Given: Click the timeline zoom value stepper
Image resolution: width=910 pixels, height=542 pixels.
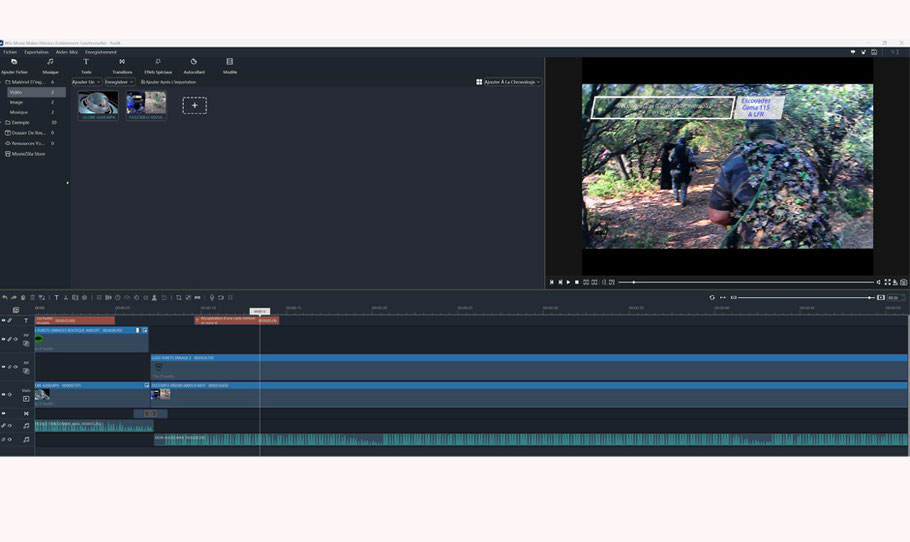Looking at the screenshot, I should click(x=895, y=298).
